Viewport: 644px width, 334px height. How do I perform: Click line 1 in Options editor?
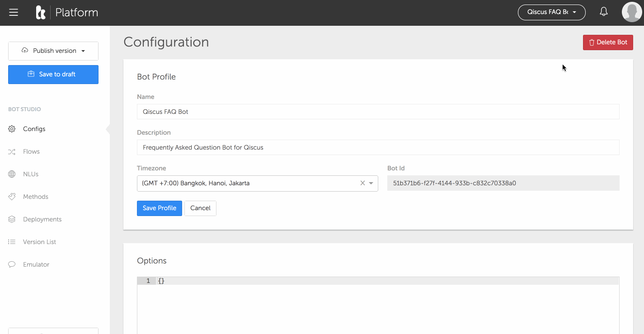(x=388, y=281)
